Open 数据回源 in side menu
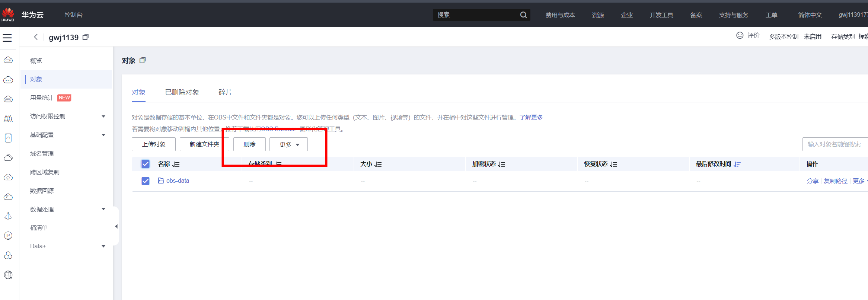 point(42,191)
